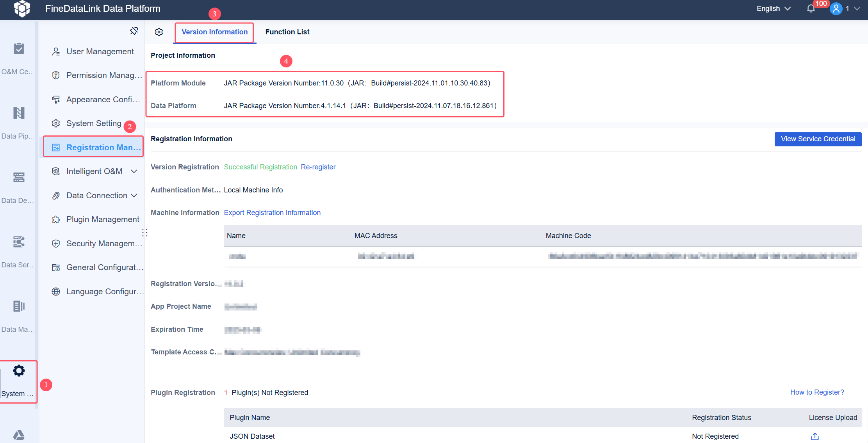Expand the Data Connection menu
The width and height of the screenshot is (868, 443).
(96, 196)
